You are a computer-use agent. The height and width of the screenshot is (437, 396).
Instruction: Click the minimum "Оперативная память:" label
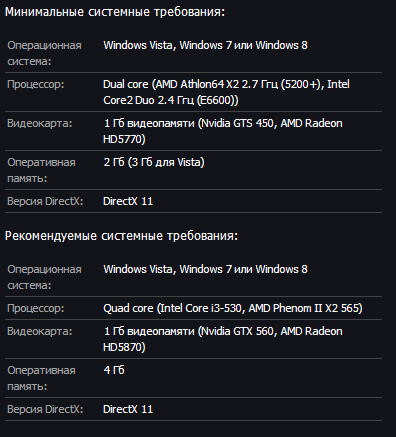41,170
